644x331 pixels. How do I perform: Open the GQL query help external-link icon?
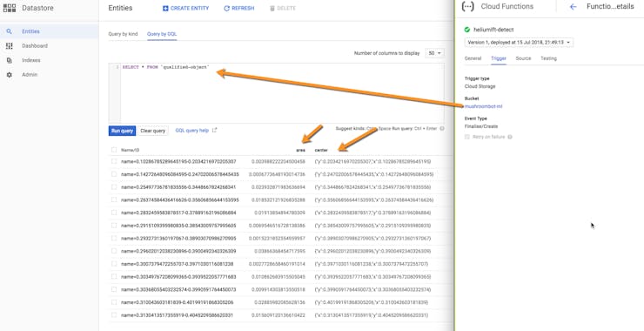pos(214,131)
